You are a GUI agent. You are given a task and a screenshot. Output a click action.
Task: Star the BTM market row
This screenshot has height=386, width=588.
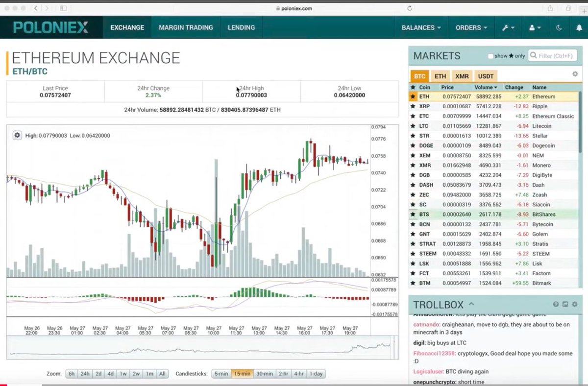pyautogui.click(x=413, y=283)
